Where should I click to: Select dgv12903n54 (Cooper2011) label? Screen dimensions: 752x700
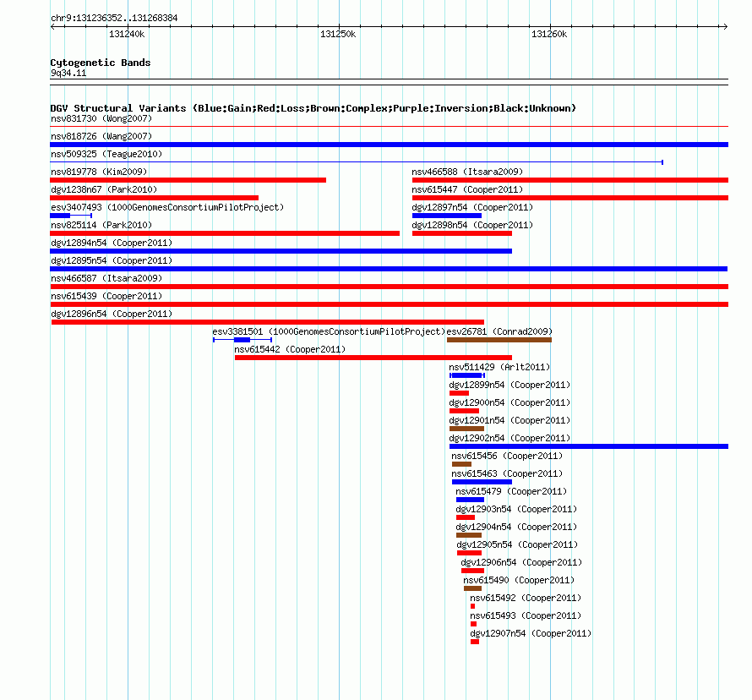pos(516,509)
